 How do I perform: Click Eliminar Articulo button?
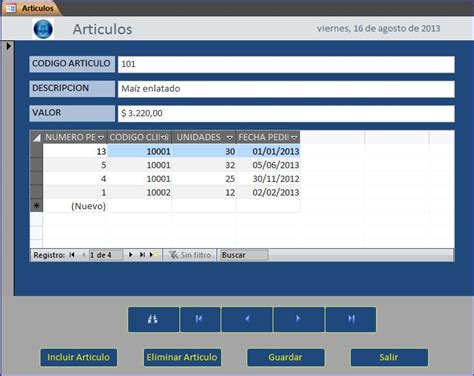pos(182,357)
